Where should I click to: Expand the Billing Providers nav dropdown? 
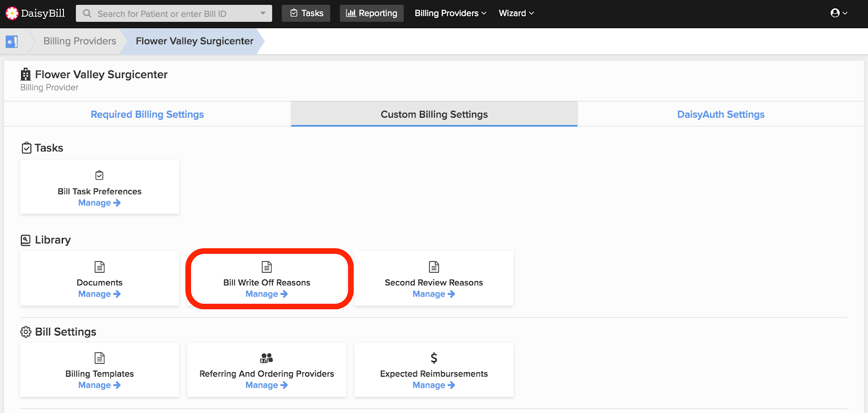[450, 13]
